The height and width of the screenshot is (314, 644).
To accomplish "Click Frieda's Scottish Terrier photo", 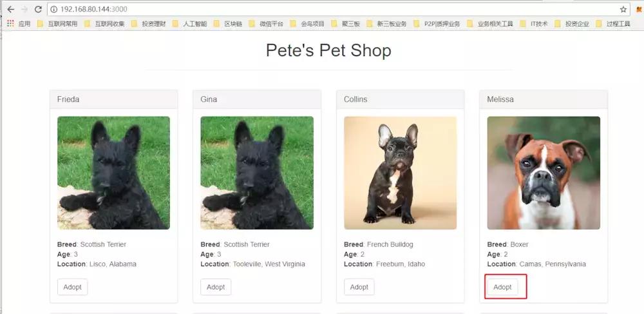I will tap(113, 173).
